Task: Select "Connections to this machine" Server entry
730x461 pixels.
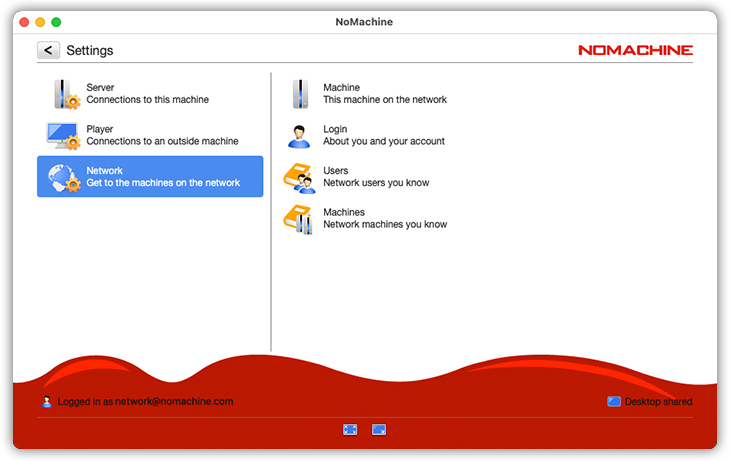Action: click(x=147, y=100)
